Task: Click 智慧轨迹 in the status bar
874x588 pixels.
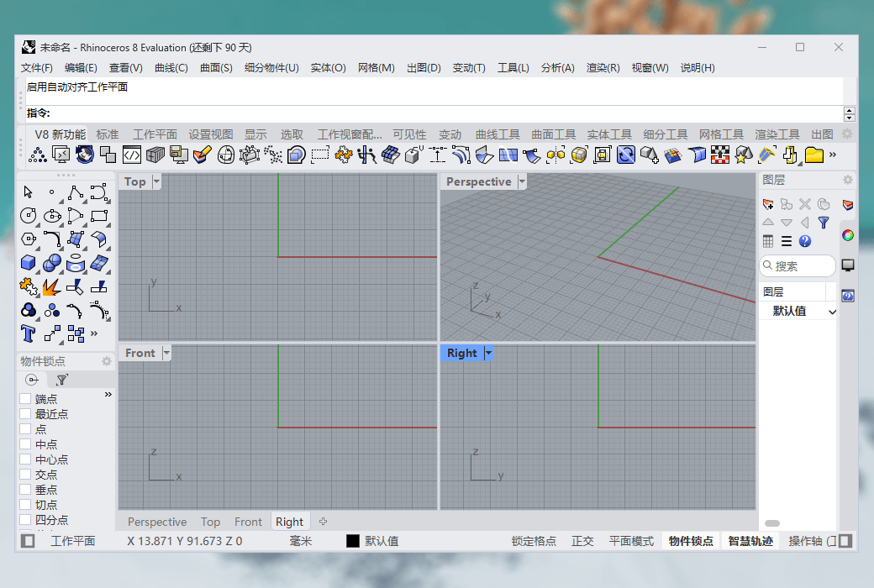Action: pyautogui.click(x=750, y=541)
